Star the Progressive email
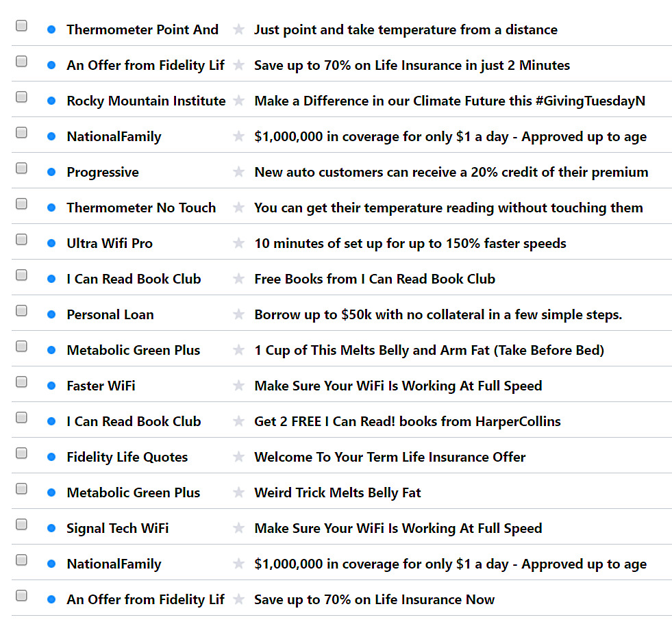 point(238,172)
